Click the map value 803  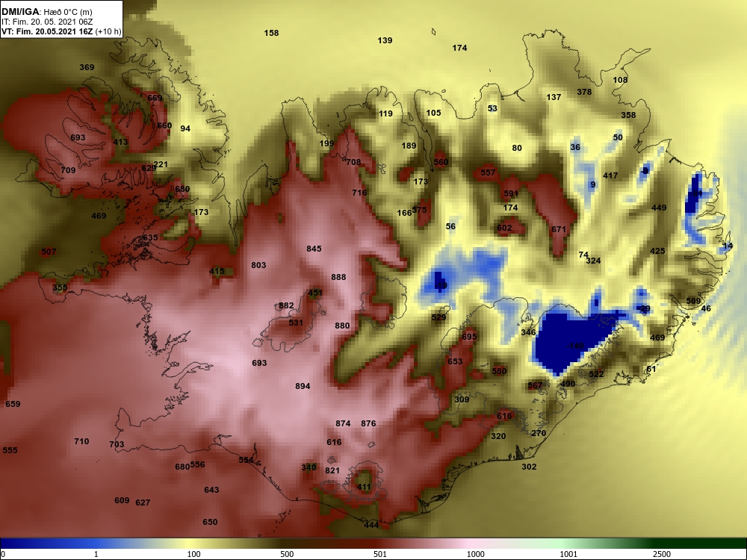(258, 265)
